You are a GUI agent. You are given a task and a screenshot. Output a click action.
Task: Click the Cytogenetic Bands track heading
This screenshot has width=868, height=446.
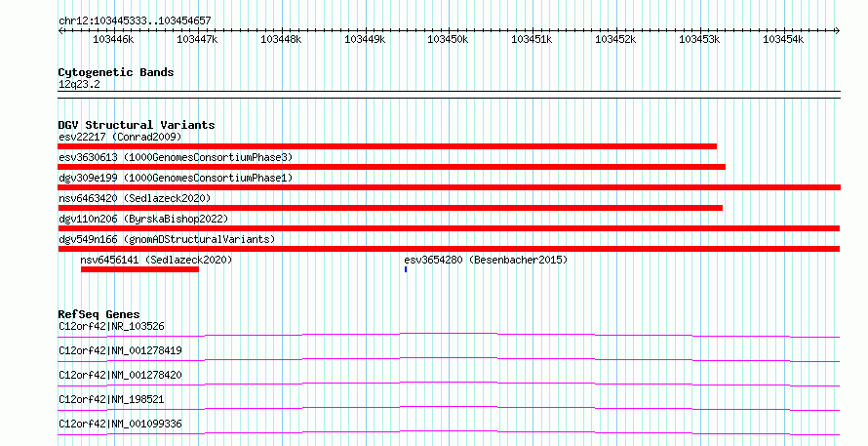[116, 72]
